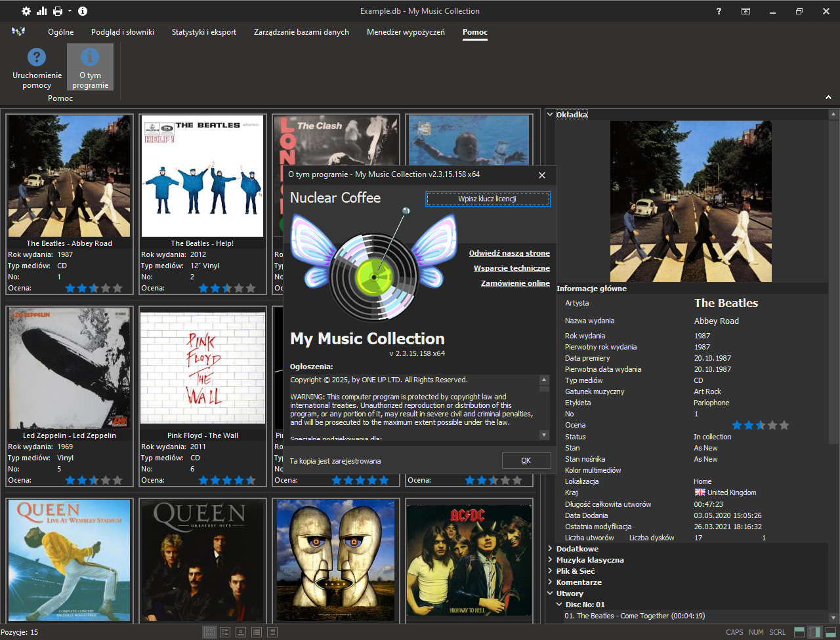Launch help with Uruchomienie pomocy
The image size is (840, 640).
37,68
